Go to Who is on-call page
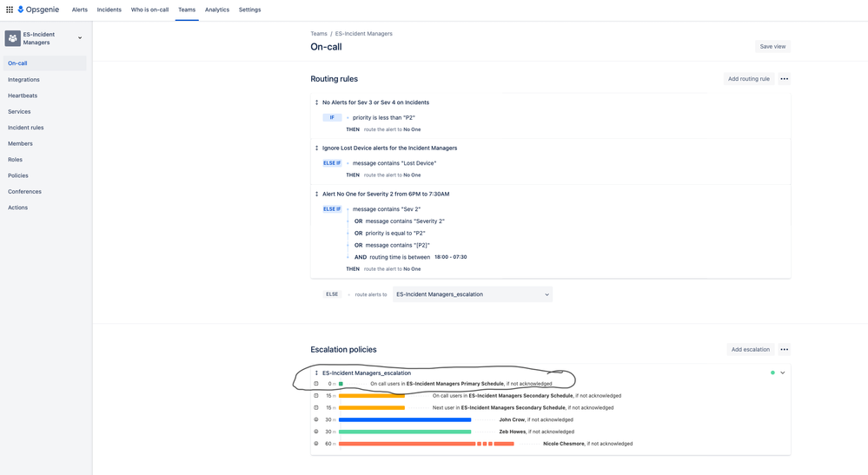Image resolution: width=868 pixels, height=475 pixels. point(149,10)
